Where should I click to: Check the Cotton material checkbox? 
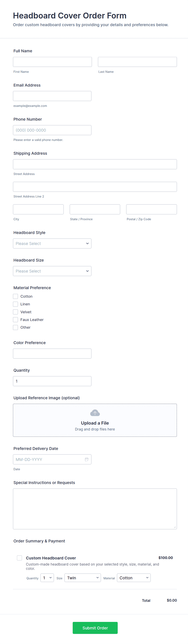(x=15, y=296)
